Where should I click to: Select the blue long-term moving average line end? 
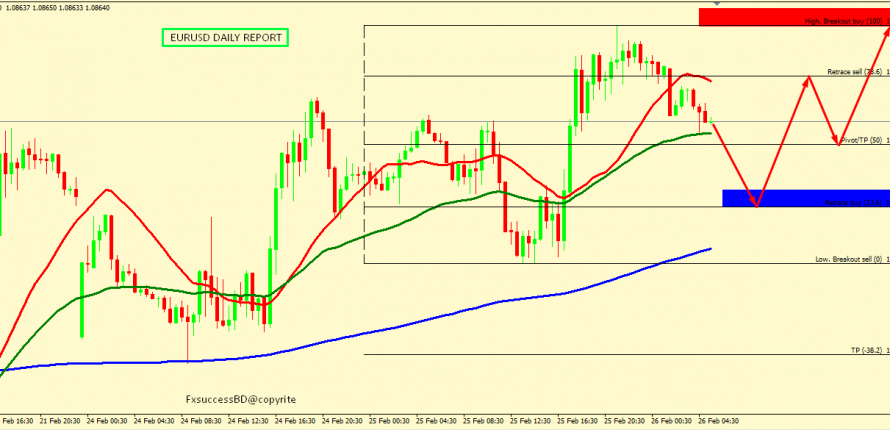coord(709,249)
